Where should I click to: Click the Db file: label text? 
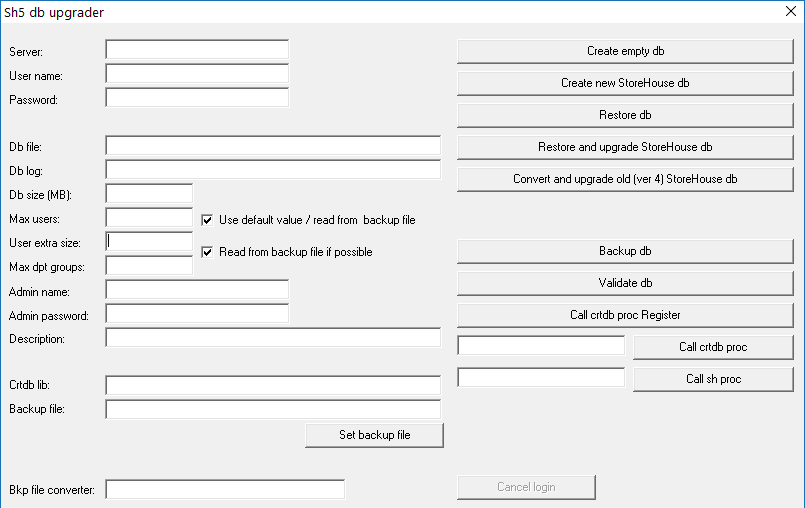pos(26,147)
